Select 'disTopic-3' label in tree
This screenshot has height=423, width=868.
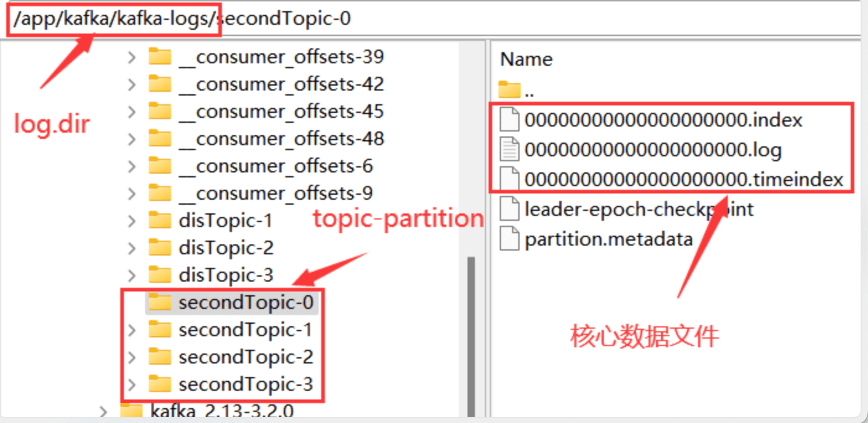click(x=226, y=275)
